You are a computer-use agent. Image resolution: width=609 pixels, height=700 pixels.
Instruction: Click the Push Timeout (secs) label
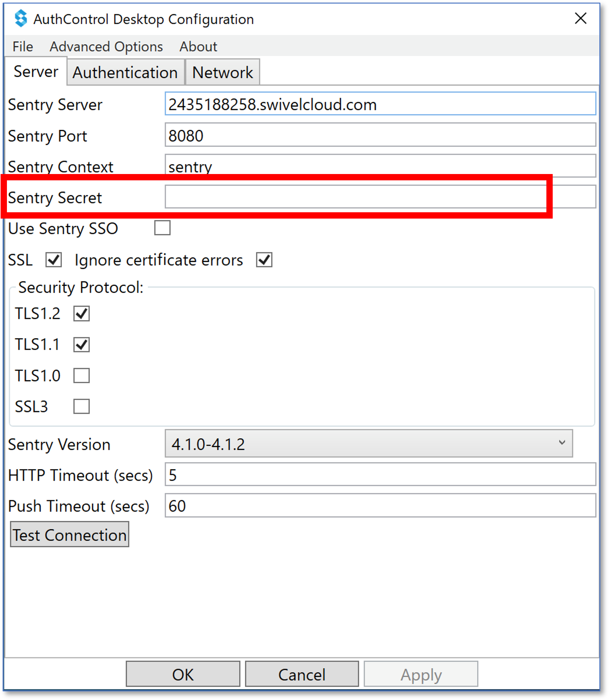pyautogui.click(x=79, y=506)
